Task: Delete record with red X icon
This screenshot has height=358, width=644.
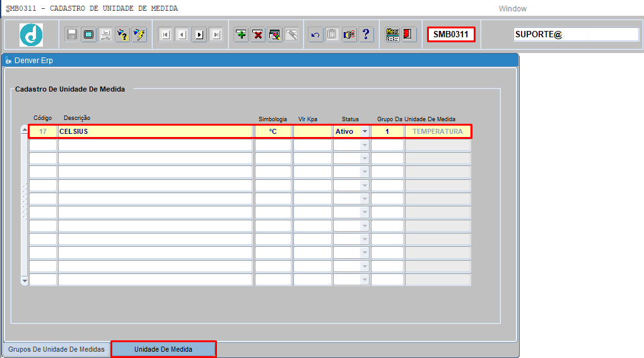Action: [258, 35]
